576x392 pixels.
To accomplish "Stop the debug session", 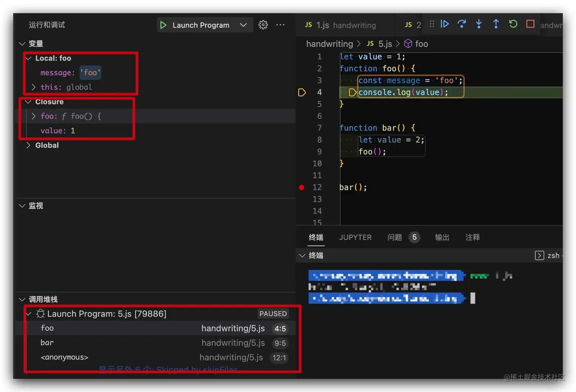I will tap(530, 24).
